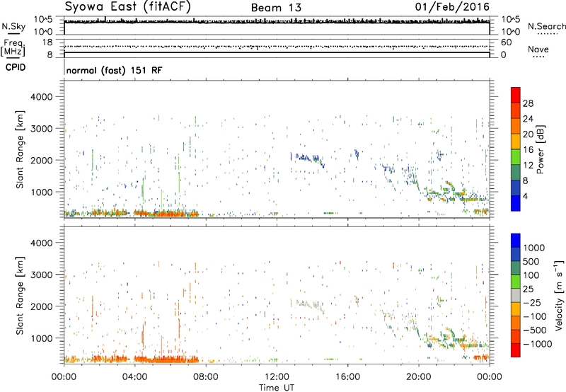Click the left '10^5' tick of the noise panel

click(43, 19)
